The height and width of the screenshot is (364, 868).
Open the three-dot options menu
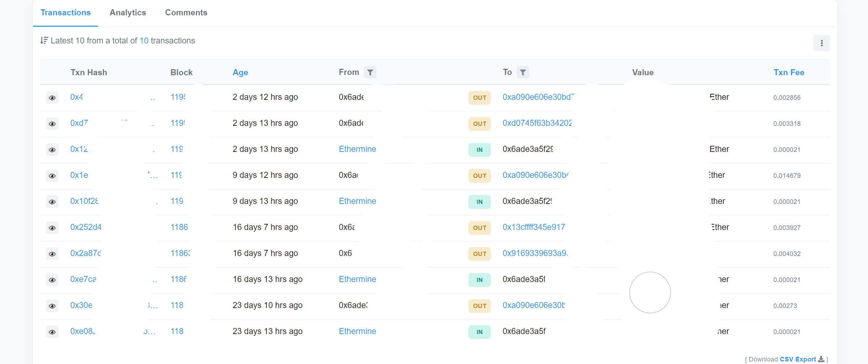821,43
